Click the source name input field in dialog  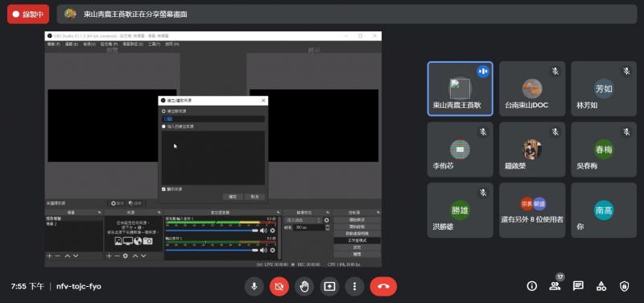coord(213,118)
